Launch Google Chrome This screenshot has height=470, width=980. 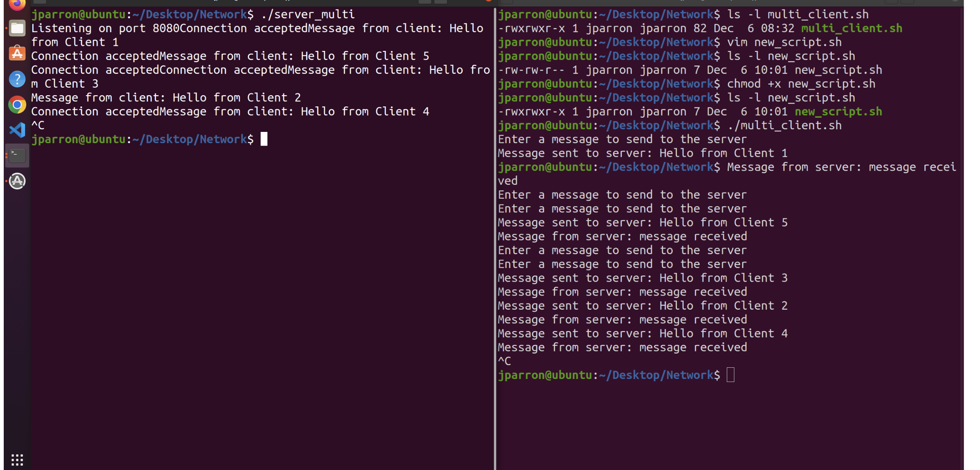[17, 104]
